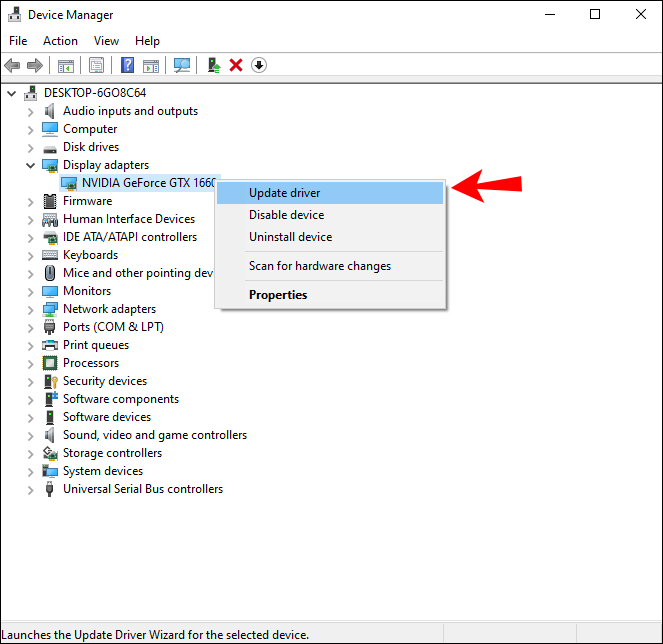This screenshot has width=663, height=644.
Task: Expand Audio inputs and outputs
Action: click(x=30, y=112)
